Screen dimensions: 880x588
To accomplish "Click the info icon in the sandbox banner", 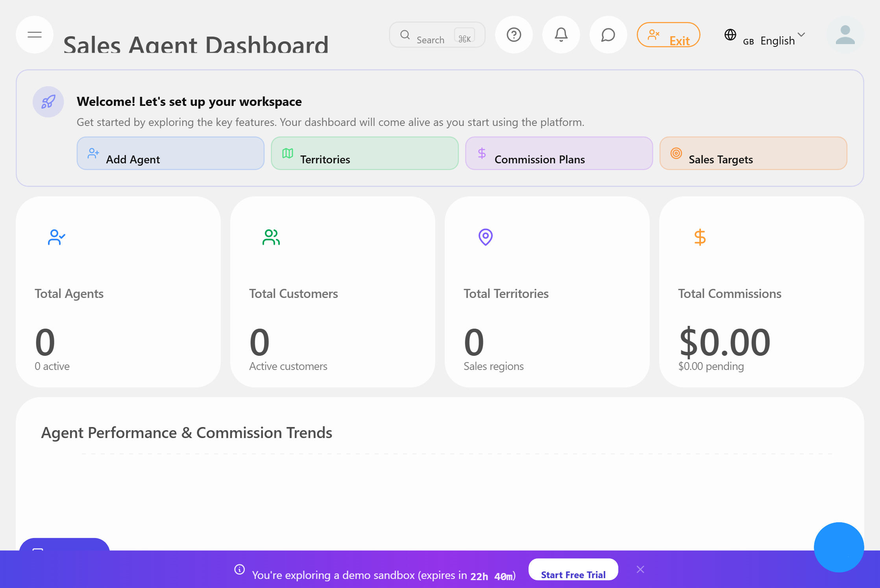I will coord(239,570).
